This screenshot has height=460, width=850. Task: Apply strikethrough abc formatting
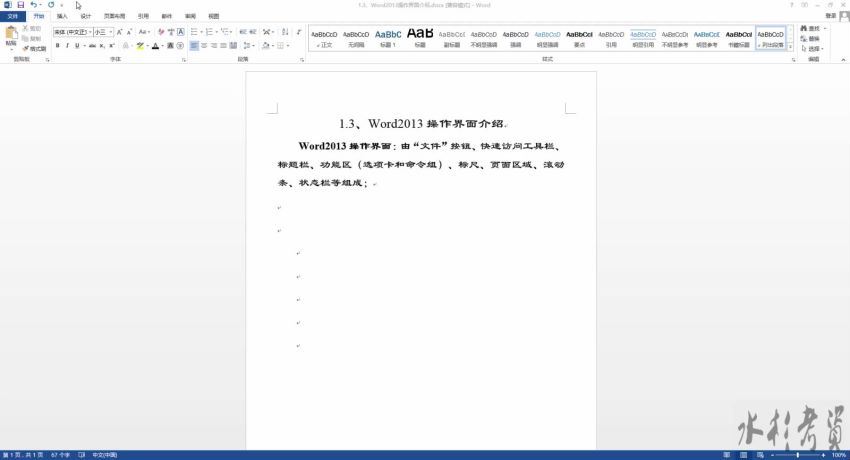pos(92,46)
